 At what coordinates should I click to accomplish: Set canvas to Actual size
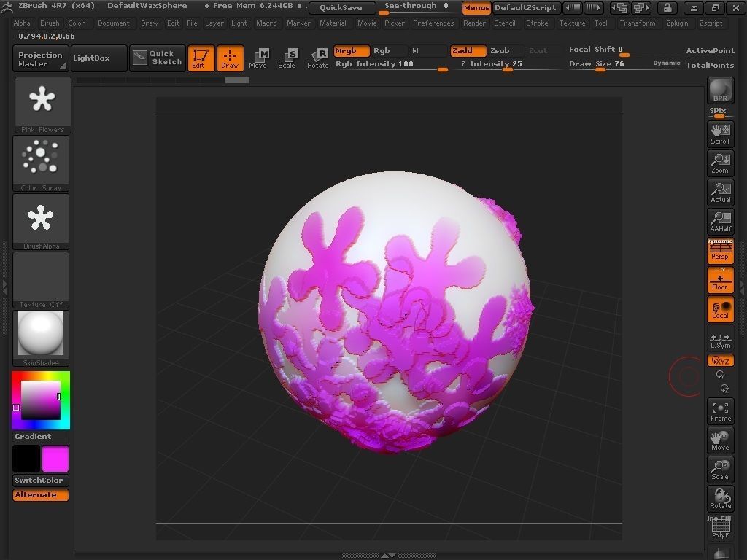[x=720, y=192]
